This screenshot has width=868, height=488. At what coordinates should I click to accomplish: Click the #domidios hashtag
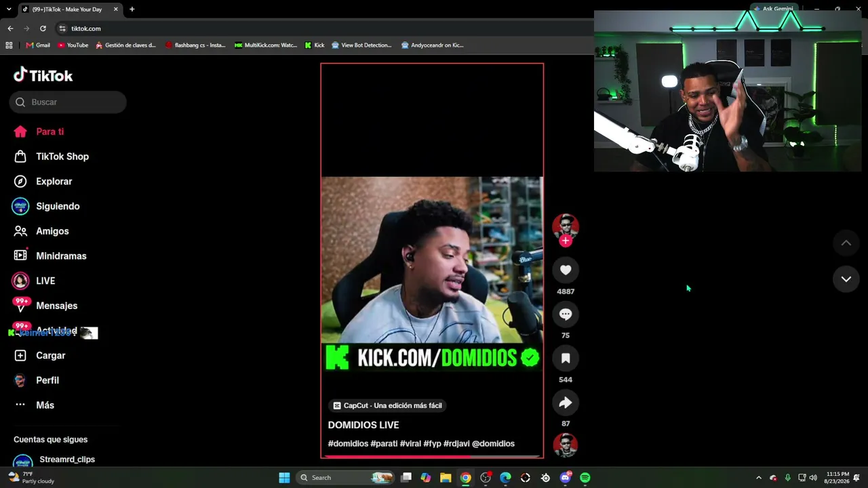coord(348,444)
